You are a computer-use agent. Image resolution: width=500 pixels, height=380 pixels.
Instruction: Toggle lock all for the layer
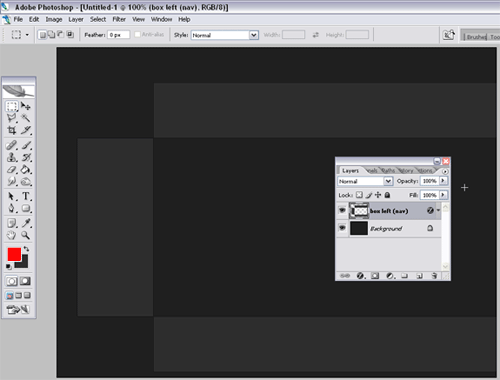click(387, 195)
